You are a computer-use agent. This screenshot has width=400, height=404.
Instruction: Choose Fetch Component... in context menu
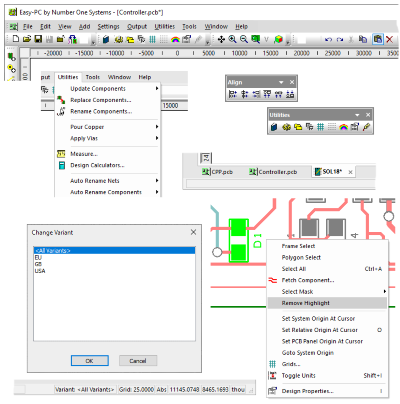coord(327,280)
